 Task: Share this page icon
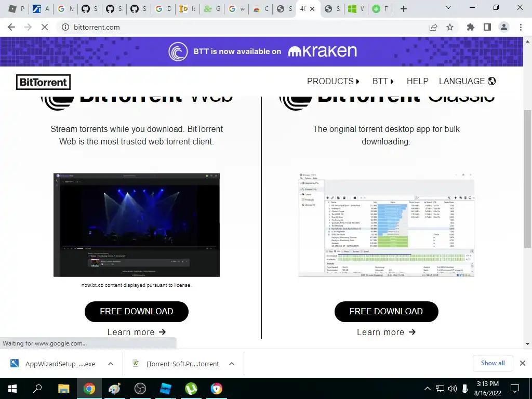click(433, 27)
